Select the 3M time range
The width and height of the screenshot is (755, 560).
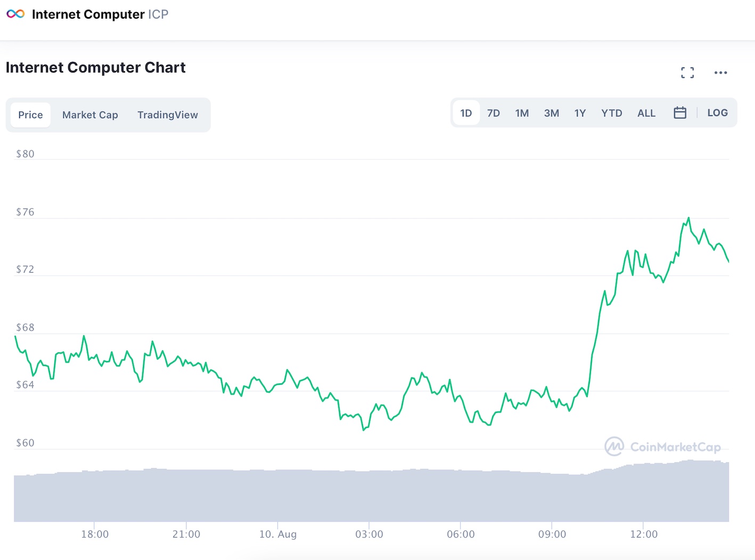[x=552, y=113]
